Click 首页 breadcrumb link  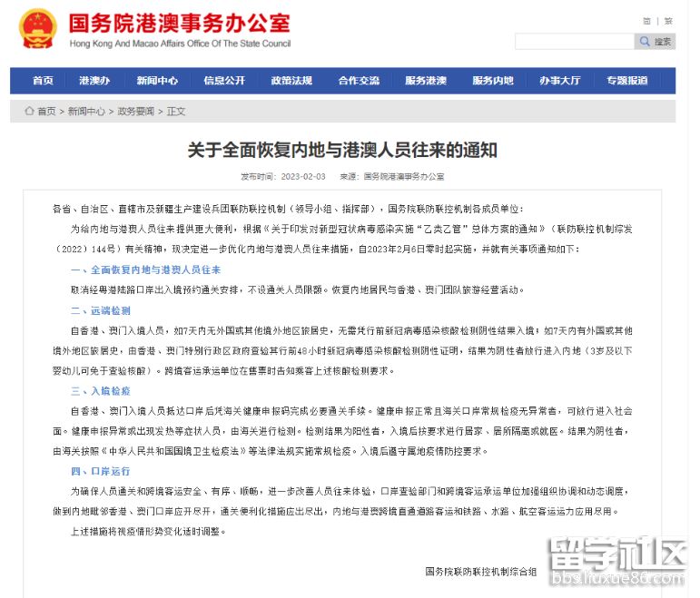(x=46, y=112)
